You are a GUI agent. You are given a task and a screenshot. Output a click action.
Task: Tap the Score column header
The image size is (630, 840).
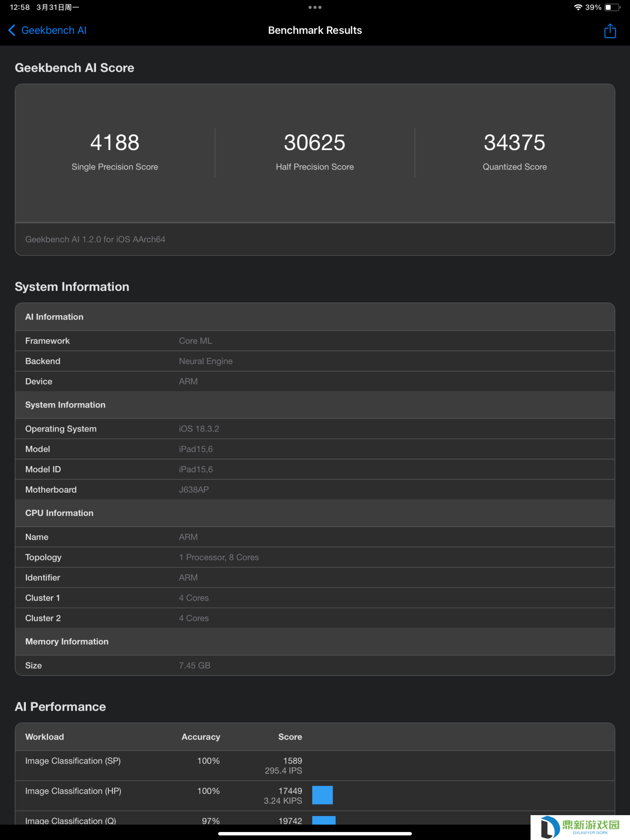coord(290,737)
